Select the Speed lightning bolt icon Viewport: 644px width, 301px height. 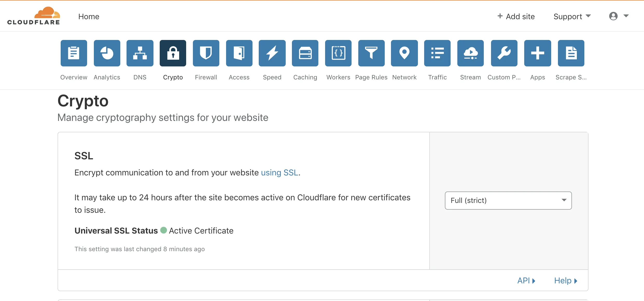(272, 53)
